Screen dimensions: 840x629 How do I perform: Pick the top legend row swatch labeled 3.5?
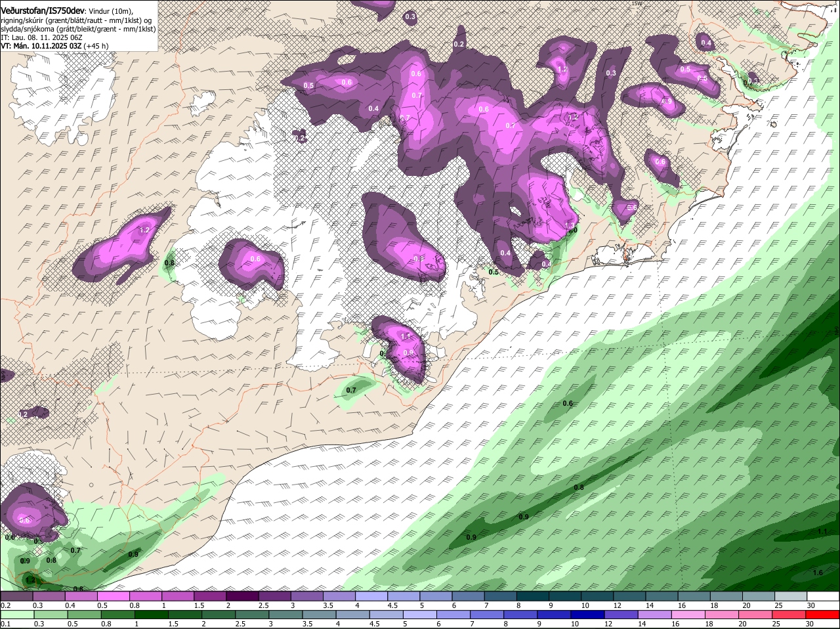339,596
